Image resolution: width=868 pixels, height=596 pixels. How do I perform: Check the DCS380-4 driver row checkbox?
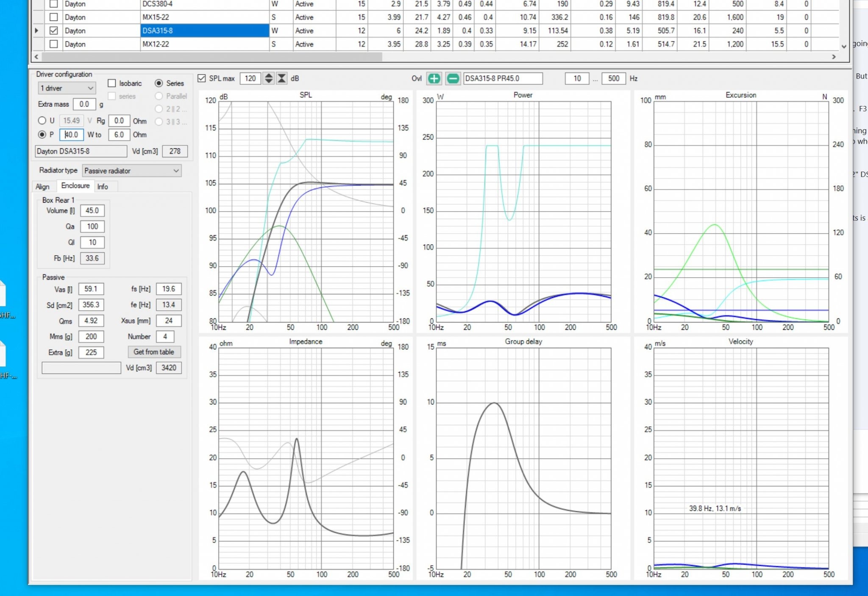tap(53, 4)
